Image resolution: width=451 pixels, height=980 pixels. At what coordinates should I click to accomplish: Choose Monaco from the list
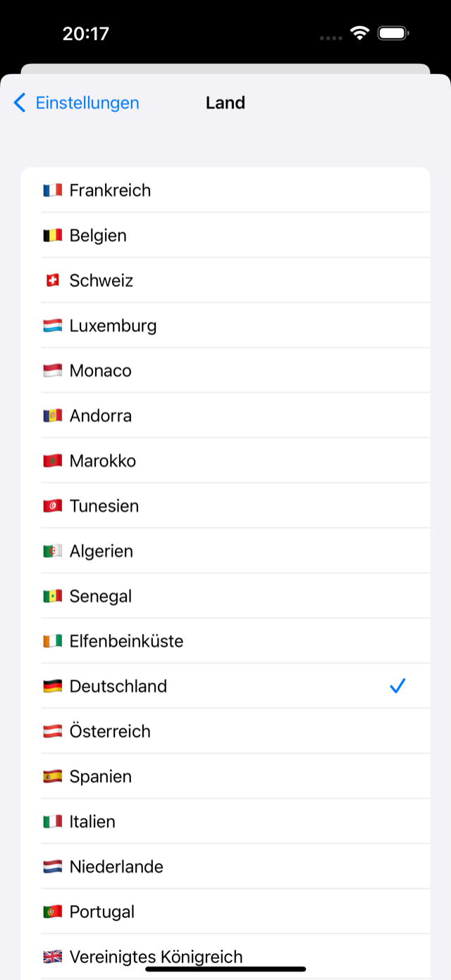225,370
